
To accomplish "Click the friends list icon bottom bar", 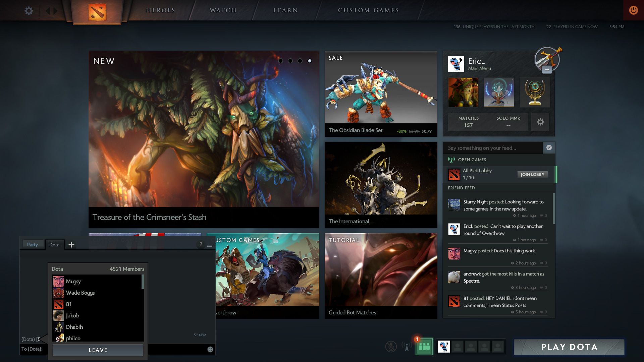I will [424, 347].
